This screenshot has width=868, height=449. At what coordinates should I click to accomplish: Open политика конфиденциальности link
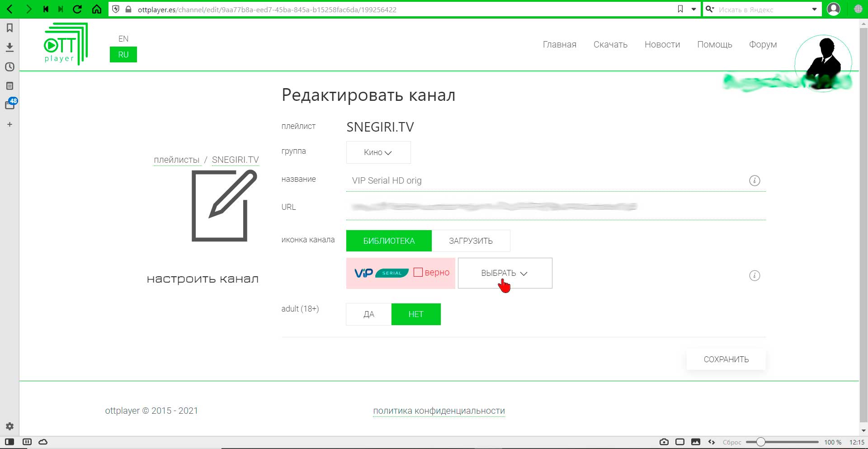tap(439, 411)
